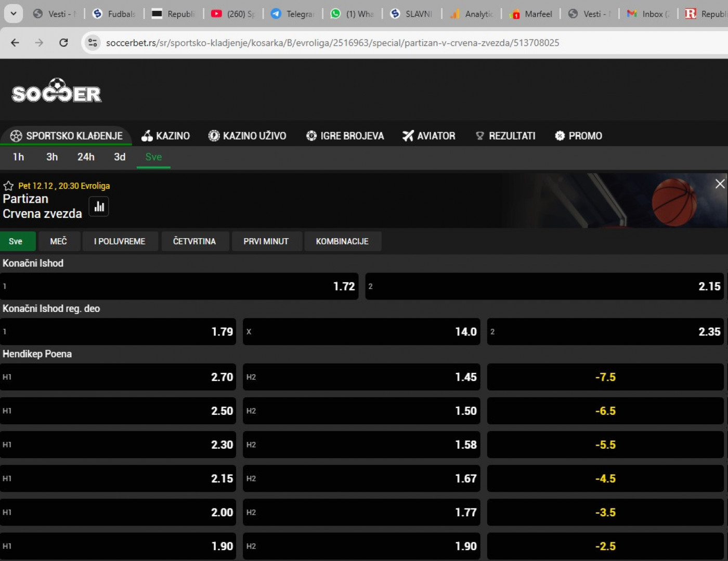Choose H2 handicap odds 1.45

(361, 377)
